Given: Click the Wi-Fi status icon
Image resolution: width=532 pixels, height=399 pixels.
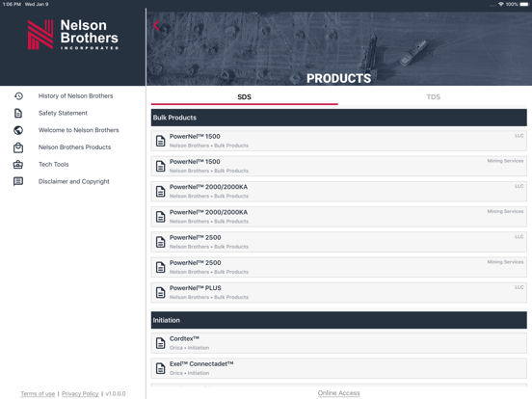Looking at the screenshot, I should 501,4.
